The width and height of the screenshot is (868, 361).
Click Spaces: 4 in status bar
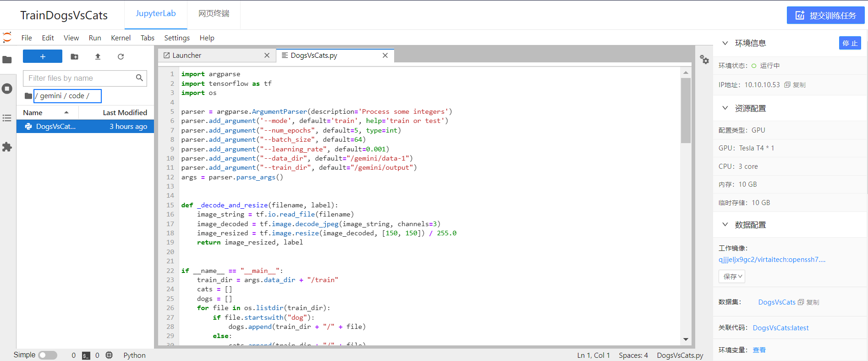tap(633, 355)
